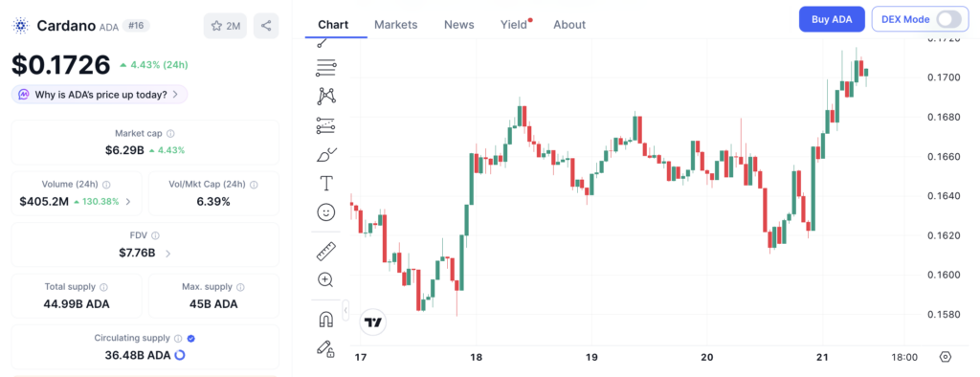Open chart settings gear icon
The image size is (980, 377).
tap(945, 357)
